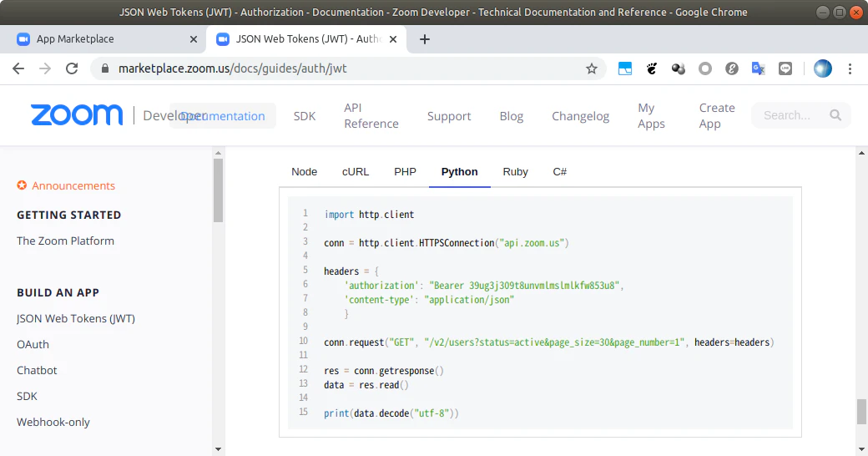Click the Announcements star icon

tap(22, 185)
